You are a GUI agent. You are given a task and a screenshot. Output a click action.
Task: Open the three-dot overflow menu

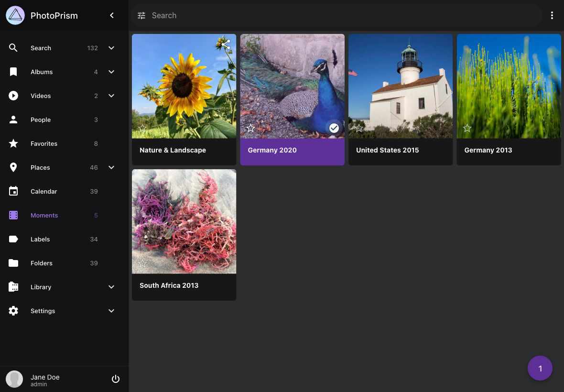[x=552, y=15]
